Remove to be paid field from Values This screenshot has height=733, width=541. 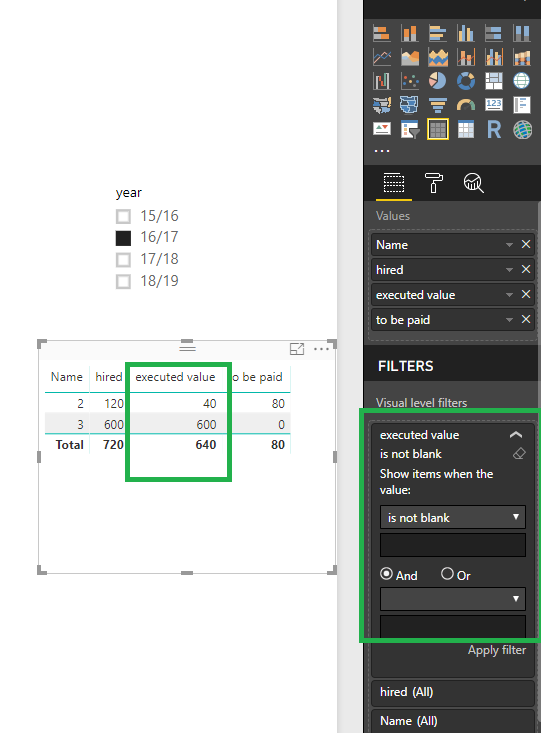526,319
